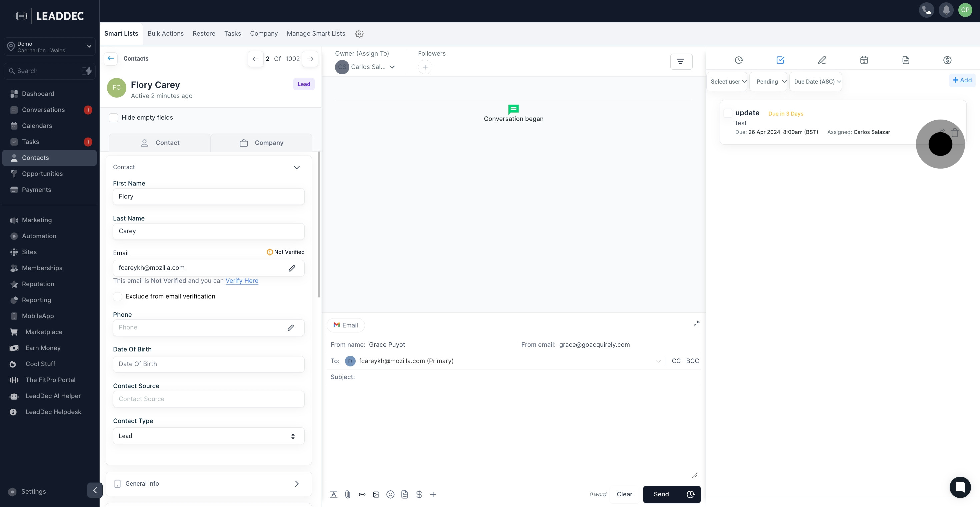Image resolution: width=980 pixels, height=507 pixels.
Task: Schedule send clock icon
Action: point(690,494)
